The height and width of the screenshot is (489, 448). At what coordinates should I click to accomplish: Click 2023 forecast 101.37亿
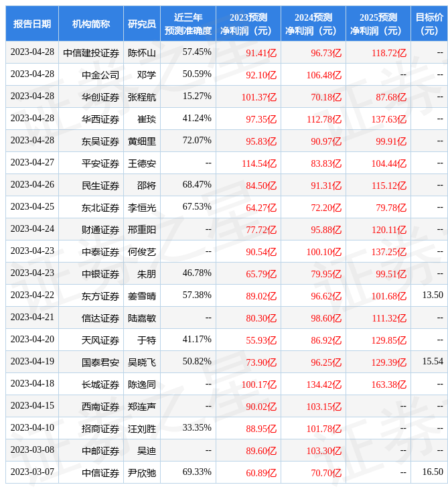coord(259,97)
